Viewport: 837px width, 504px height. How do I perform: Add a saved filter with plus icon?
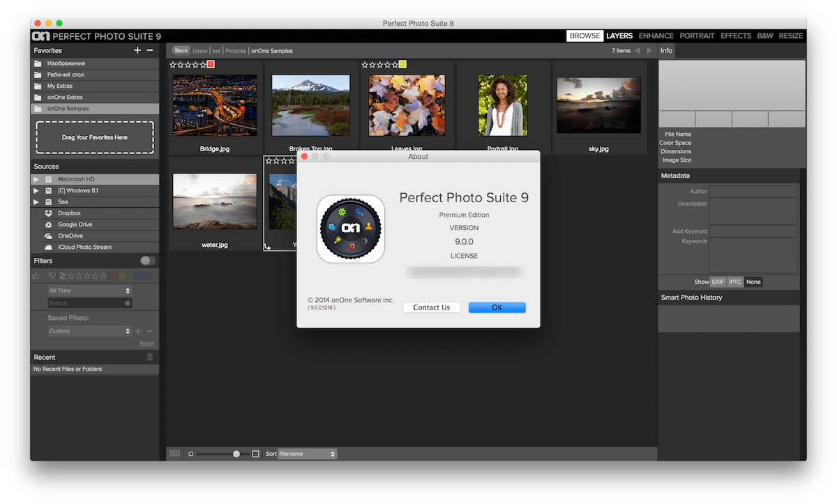(138, 331)
